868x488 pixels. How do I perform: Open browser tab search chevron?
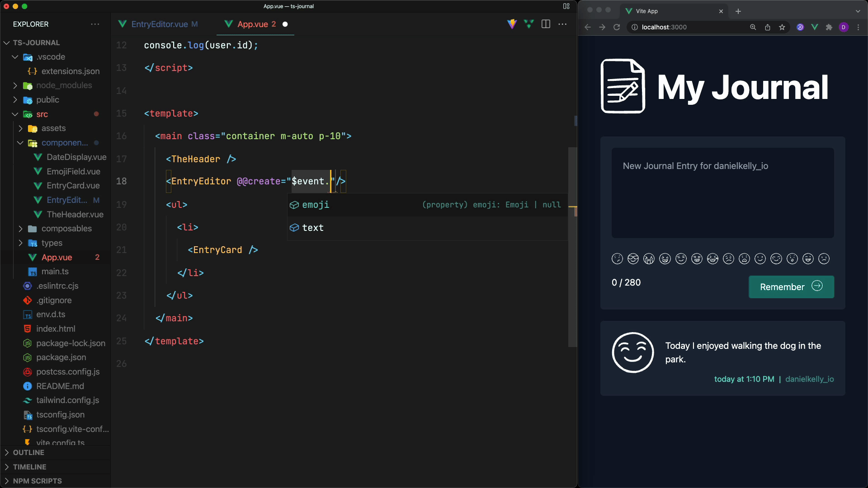858,11
